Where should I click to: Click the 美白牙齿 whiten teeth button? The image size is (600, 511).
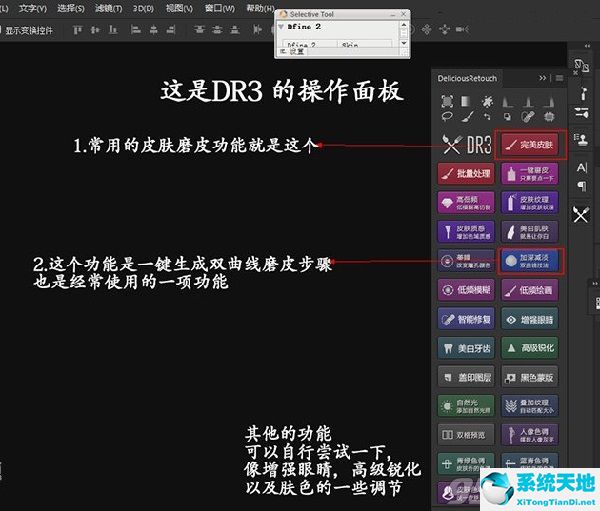[x=466, y=348]
